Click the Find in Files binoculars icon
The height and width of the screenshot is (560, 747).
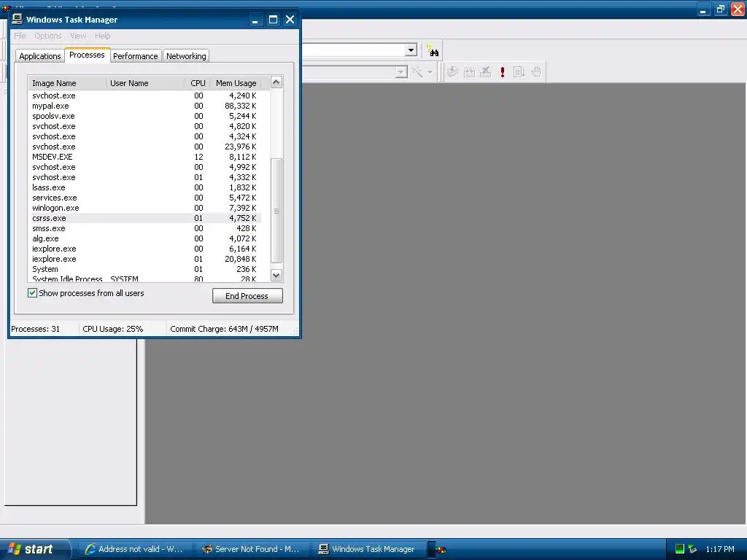coord(433,50)
